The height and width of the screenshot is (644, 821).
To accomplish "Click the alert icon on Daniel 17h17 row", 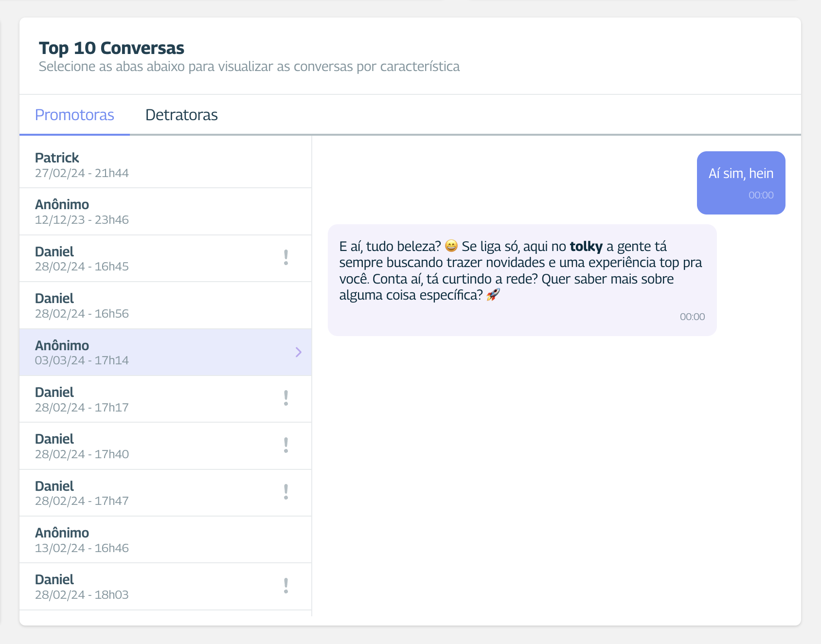I will click(286, 398).
